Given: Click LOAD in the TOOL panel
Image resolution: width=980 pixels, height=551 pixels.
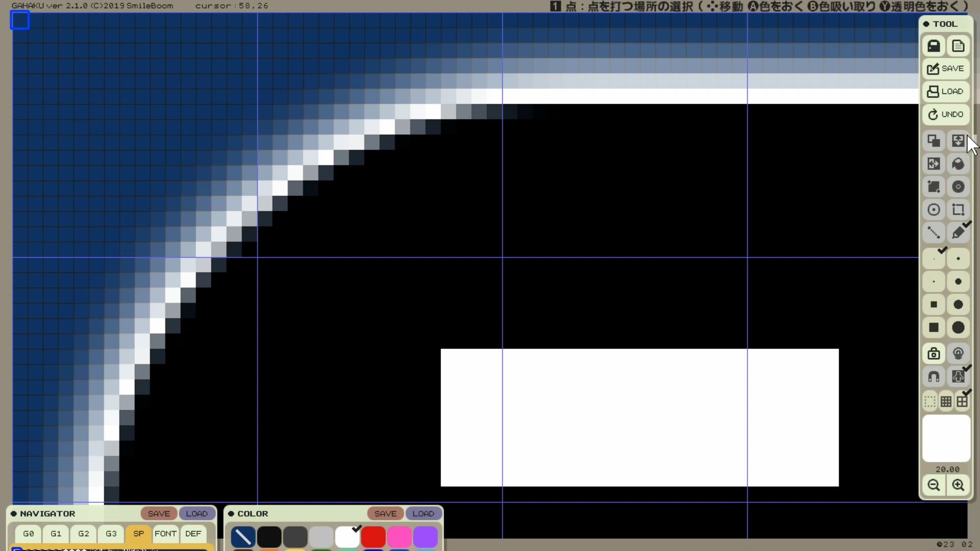Looking at the screenshot, I should coord(946,91).
